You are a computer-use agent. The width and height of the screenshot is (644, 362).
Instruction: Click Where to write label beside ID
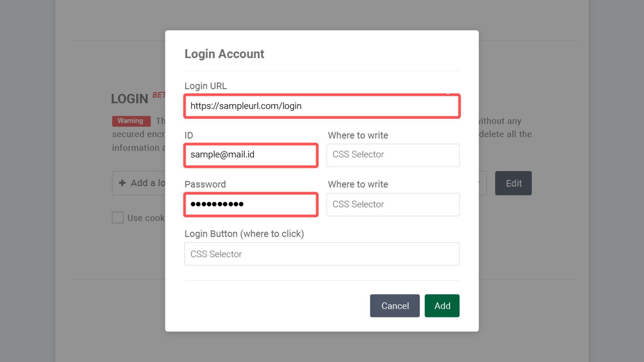tap(358, 135)
